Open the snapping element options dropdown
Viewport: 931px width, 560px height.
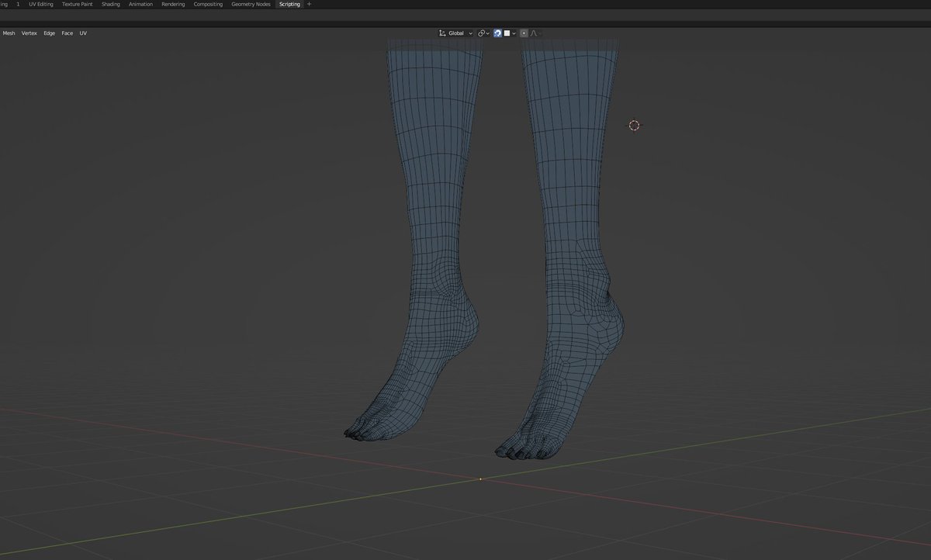click(510, 33)
